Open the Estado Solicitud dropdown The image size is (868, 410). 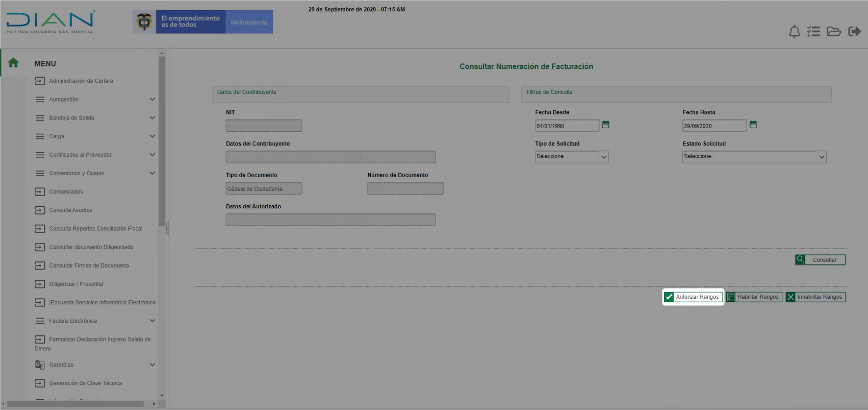[x=754, y=157]
